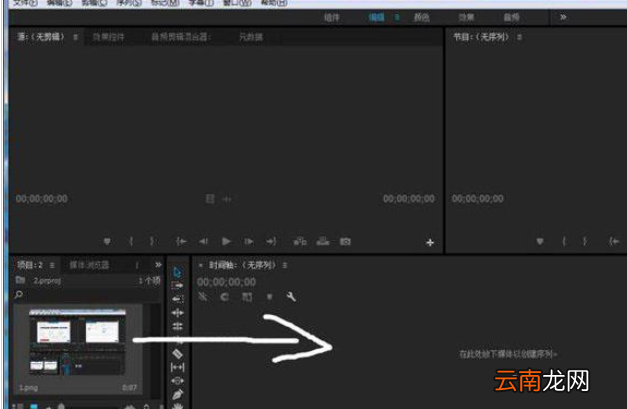The height and width of the screenshot is (409, 627).
Task: Open 编辑 workspace menu icon
Action: (397, 17)
